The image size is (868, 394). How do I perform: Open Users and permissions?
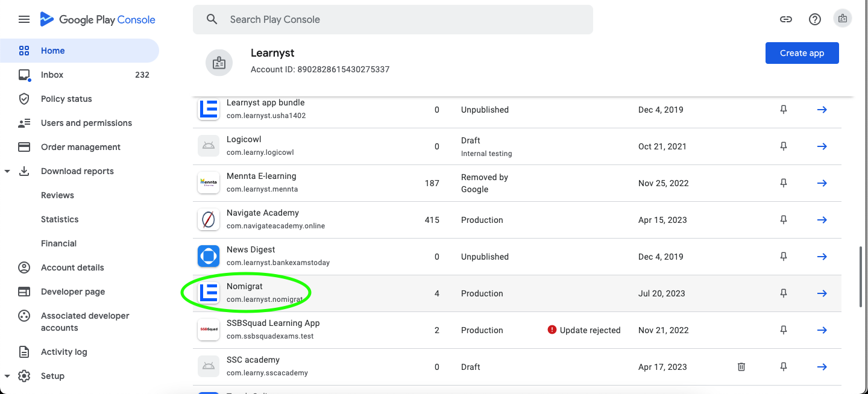coord(80,123)
